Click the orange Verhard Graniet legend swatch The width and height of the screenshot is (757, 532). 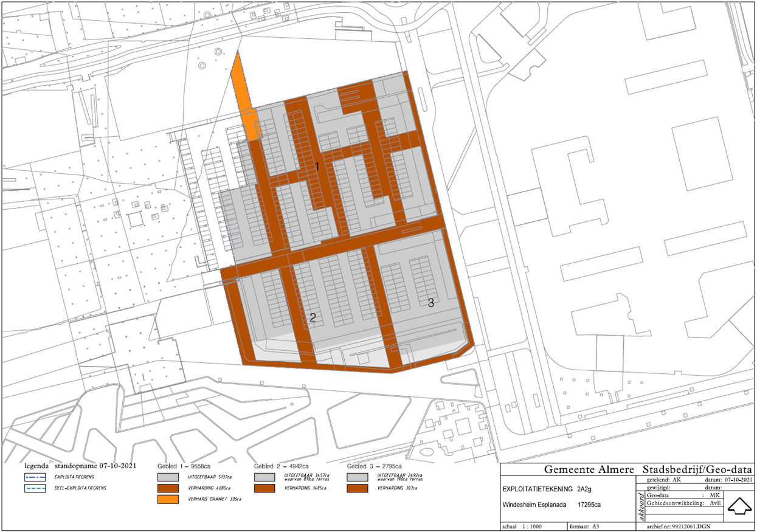click(x=168, y=499)
